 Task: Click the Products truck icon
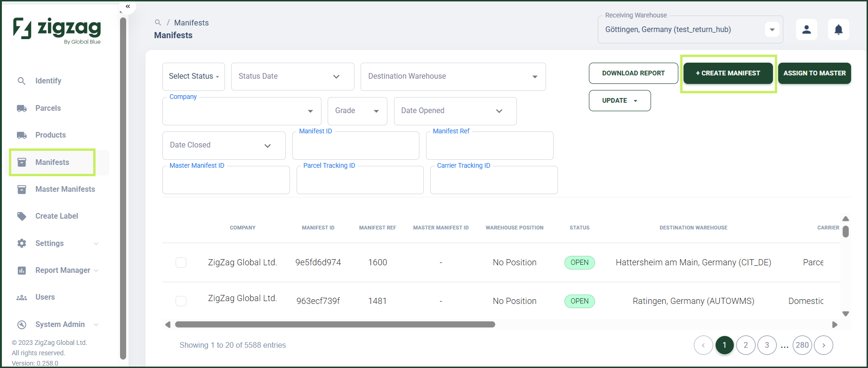click(x=22, y=135)
